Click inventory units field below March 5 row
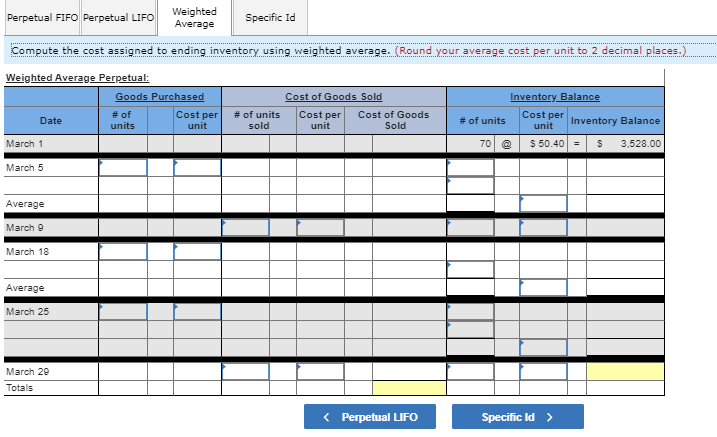Screen dimensions: 717x437 471,186
